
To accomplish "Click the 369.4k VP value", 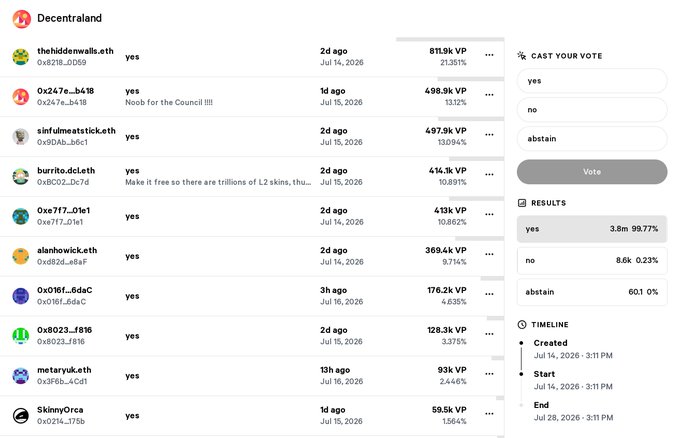I will point(446,251).
